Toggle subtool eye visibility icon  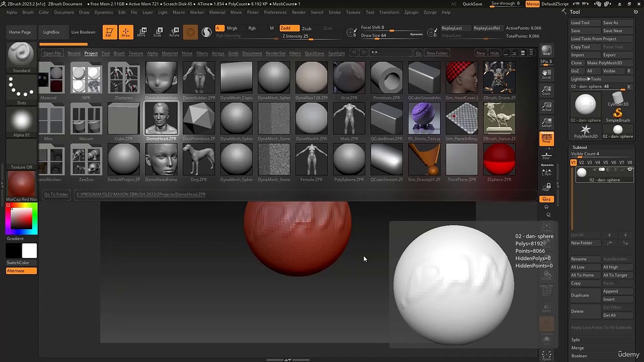click(x=629, y=170)
